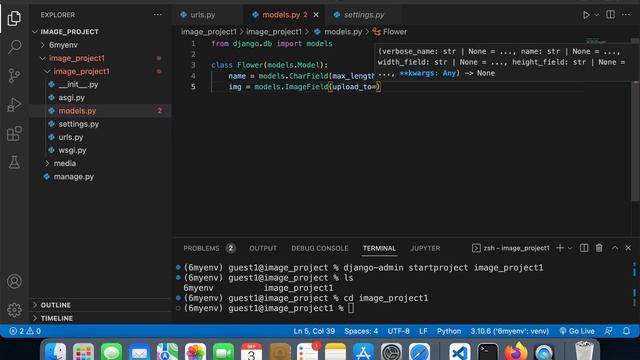Click UTF-8 encoding in status bar
640x360 pixels.
398,331
